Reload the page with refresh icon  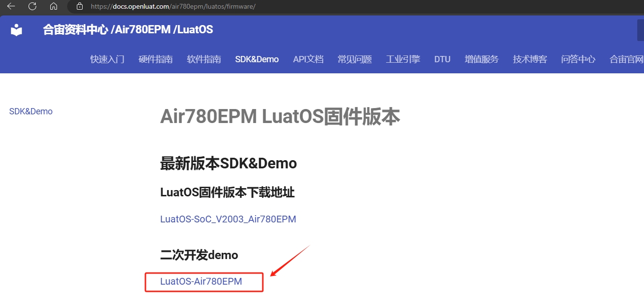click(x=32, y=6)
